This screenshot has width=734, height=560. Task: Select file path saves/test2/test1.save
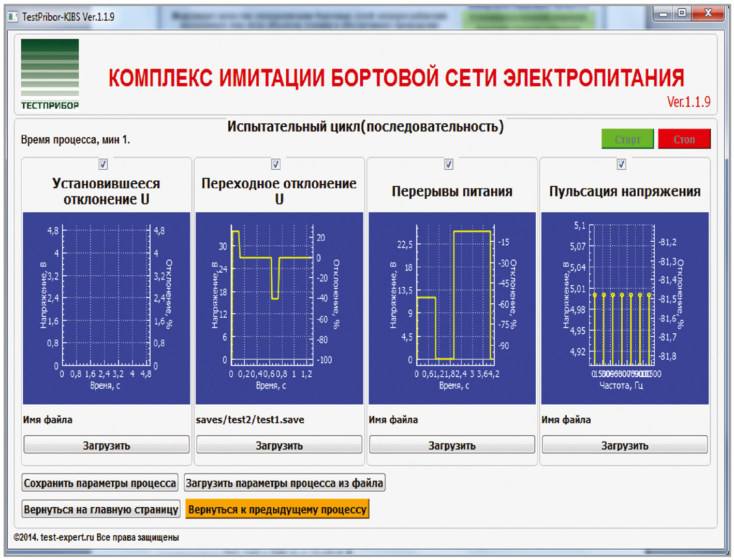click(x=250, y=420)
